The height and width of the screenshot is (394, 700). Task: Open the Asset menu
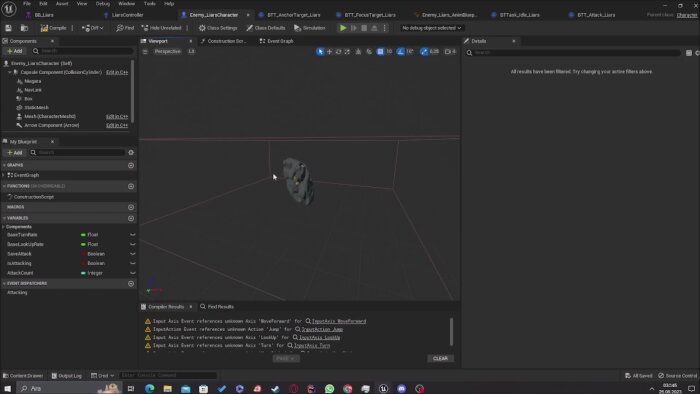tap(62, 4)
